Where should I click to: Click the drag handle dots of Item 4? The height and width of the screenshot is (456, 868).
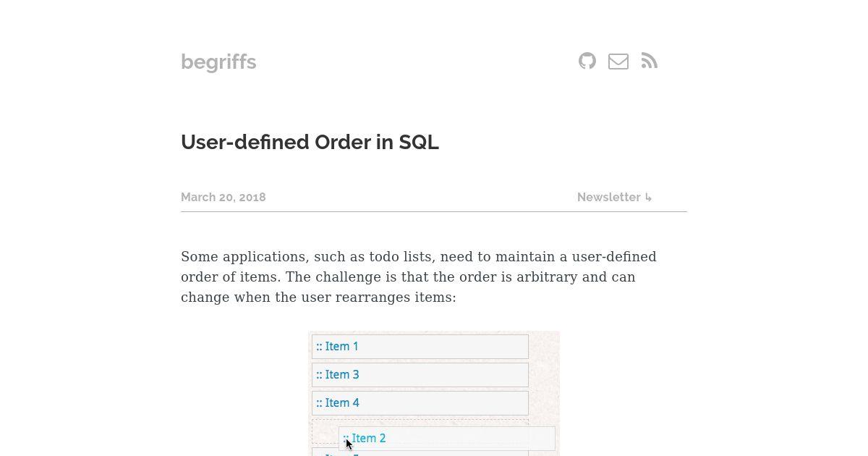click(319, 403)
